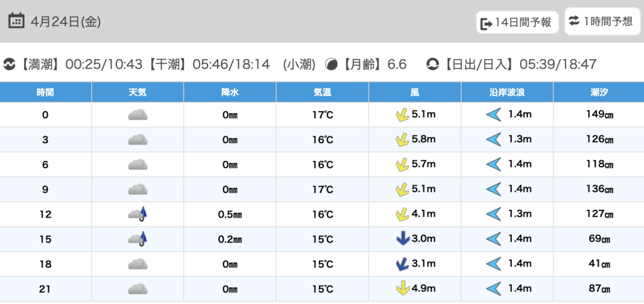Click the cloudy weather icon at hour 0
644x304 pixels.
pyautogui.click(x=137, y=115)
